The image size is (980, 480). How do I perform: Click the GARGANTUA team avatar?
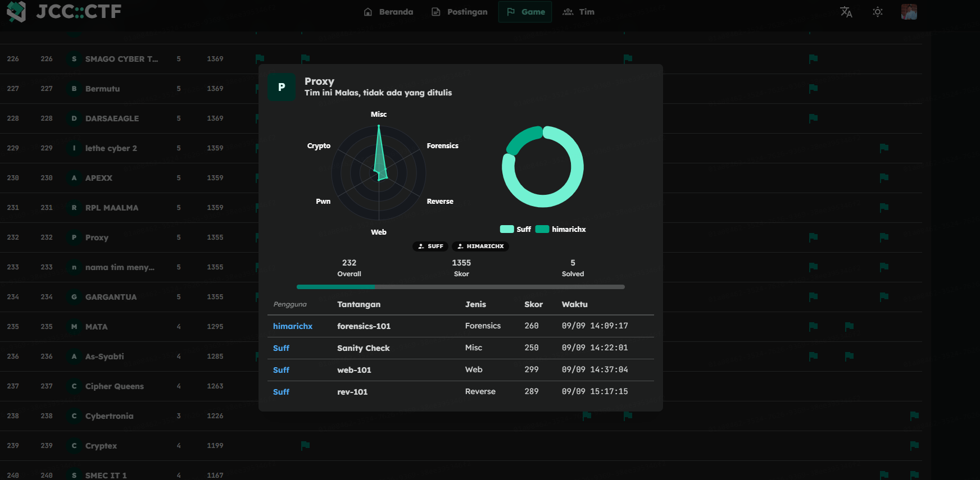pyautogui.click(x=74, y=297)
